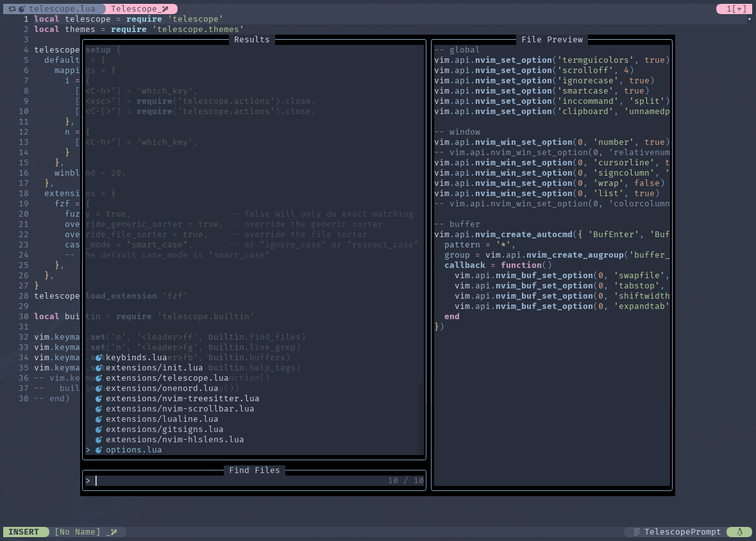Click the Lua icon beside options.lua
756x541 pixels.
[x=98, y=449]
